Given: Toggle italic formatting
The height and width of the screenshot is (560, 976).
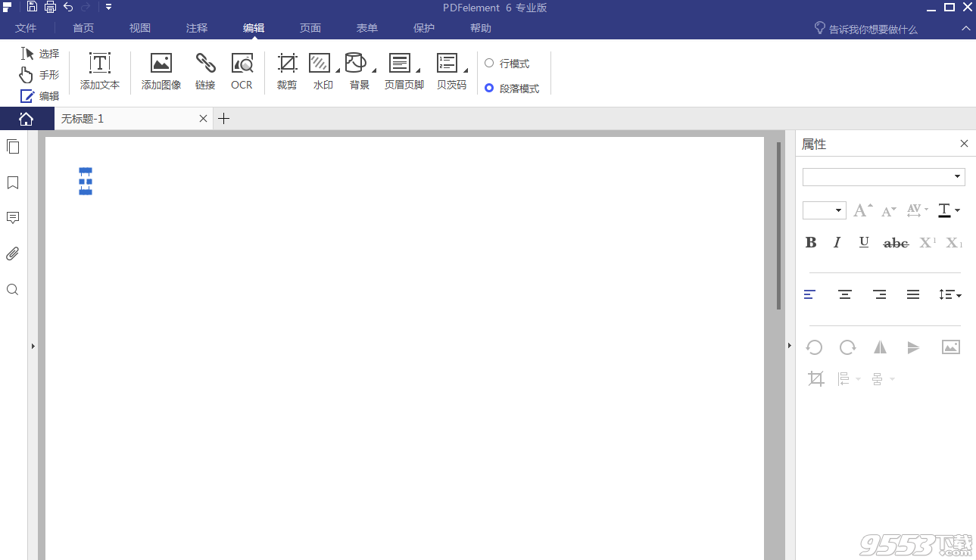Looking at the screenshot, I should click(x=837, y=242).
